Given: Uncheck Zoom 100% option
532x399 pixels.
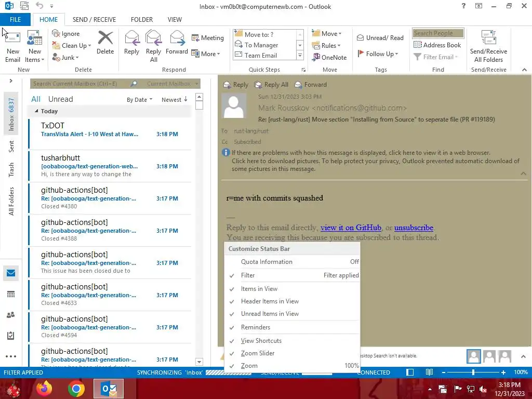Looking at the screenshot, I should pyautogui.click(x=292, y=366).
